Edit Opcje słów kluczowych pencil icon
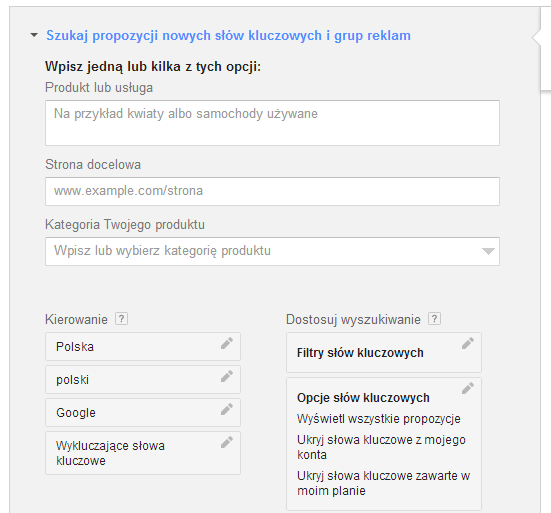Screen dimensions: 551x513 (468, 388)
